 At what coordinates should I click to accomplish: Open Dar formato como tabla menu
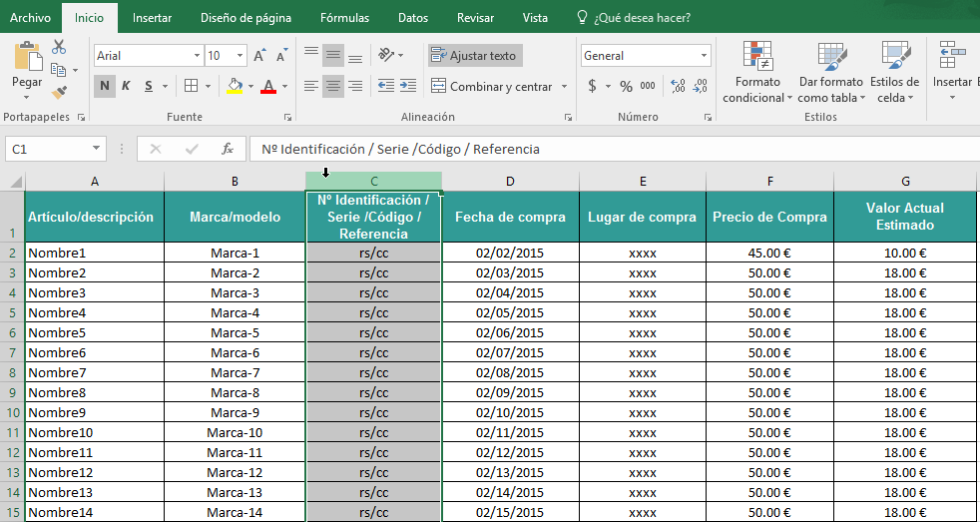point(831,73)
